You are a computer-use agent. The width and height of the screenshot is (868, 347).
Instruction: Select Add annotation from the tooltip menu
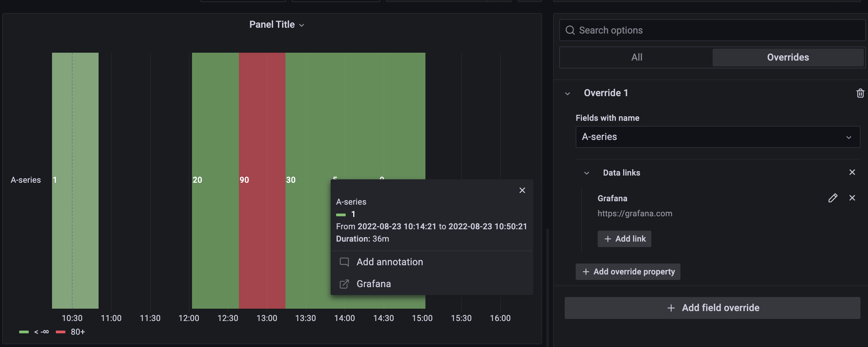click(x=390, y=262)
